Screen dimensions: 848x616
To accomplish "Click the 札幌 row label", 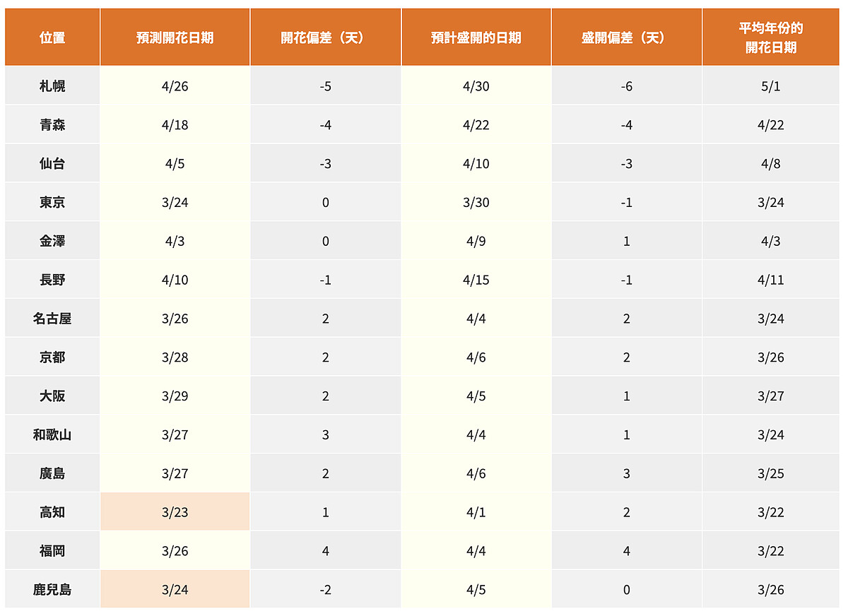I will pyautogui.click(x=52, y=86).
